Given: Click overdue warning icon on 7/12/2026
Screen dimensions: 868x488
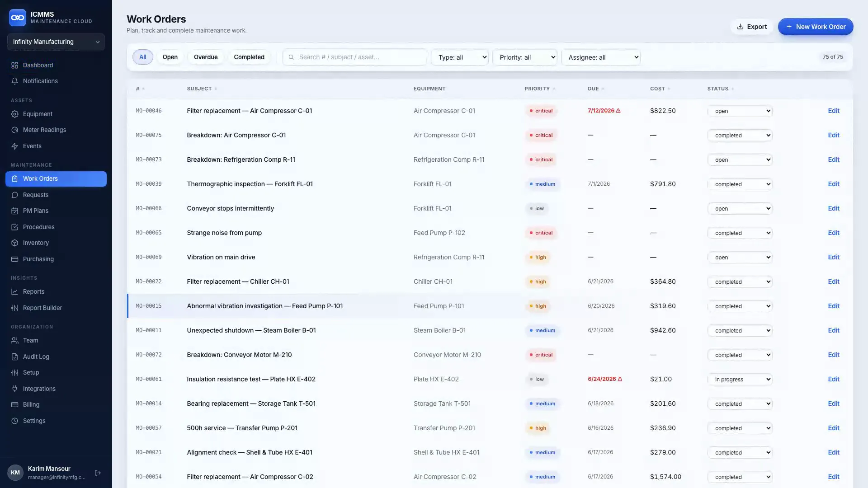Looking at the screenshot, I should [x=618, y=111].
